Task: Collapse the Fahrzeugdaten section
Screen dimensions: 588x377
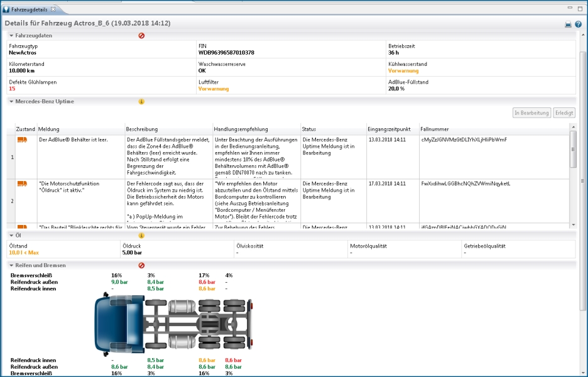Action: coord(11,36)
